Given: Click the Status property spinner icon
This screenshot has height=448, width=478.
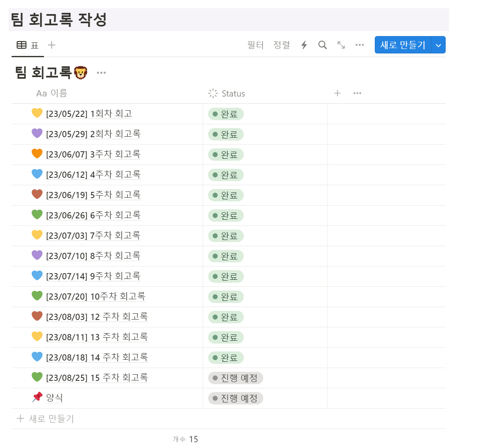Looking at the screenshot, I should (213, 93).
